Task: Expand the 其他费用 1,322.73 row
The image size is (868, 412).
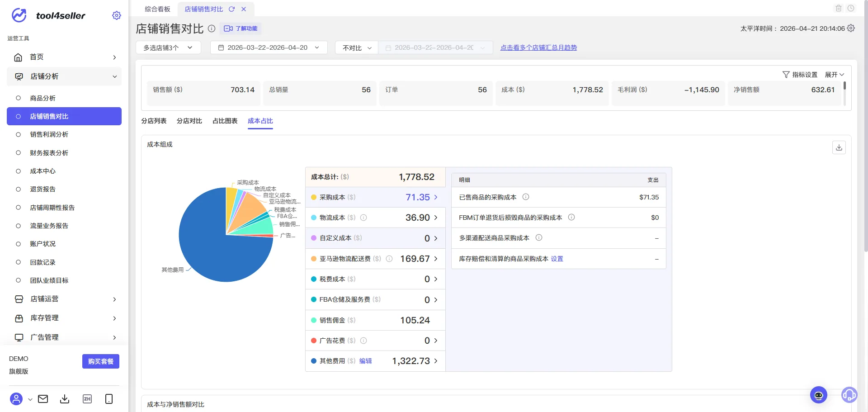Action: tap(375, 361)
